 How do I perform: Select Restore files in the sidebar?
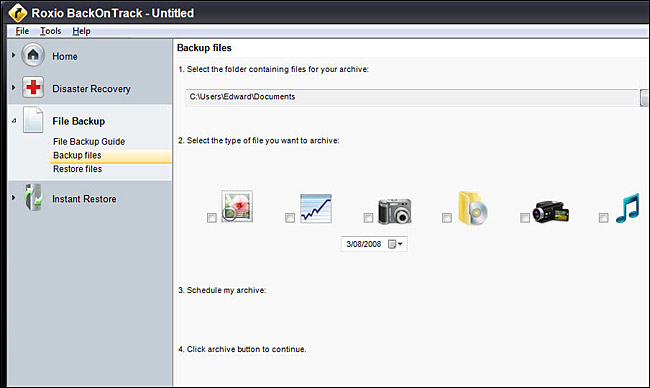(78, 169)
